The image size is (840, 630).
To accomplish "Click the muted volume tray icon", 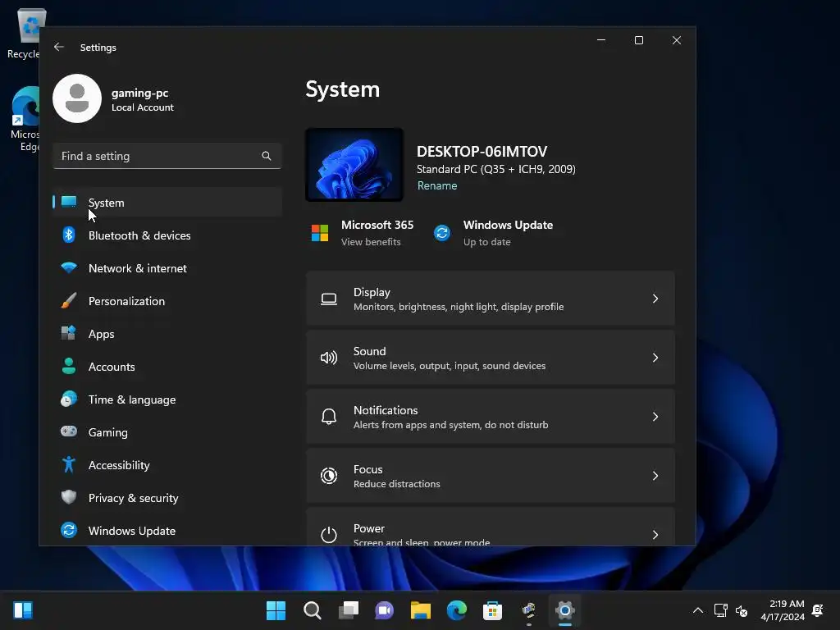I will point(742,610).
